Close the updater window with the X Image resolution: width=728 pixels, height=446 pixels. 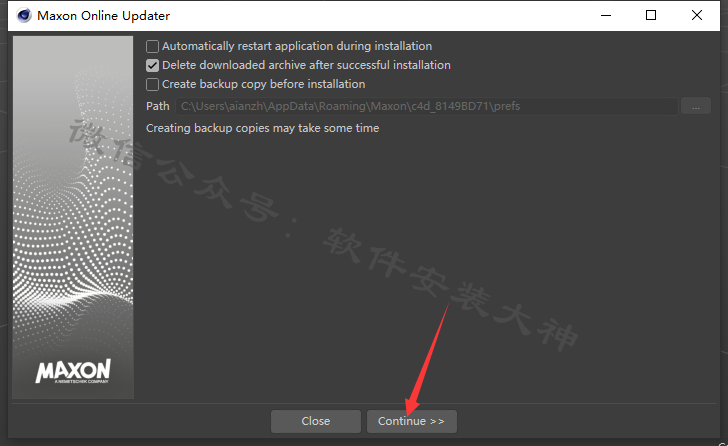(x=696, y=15)
